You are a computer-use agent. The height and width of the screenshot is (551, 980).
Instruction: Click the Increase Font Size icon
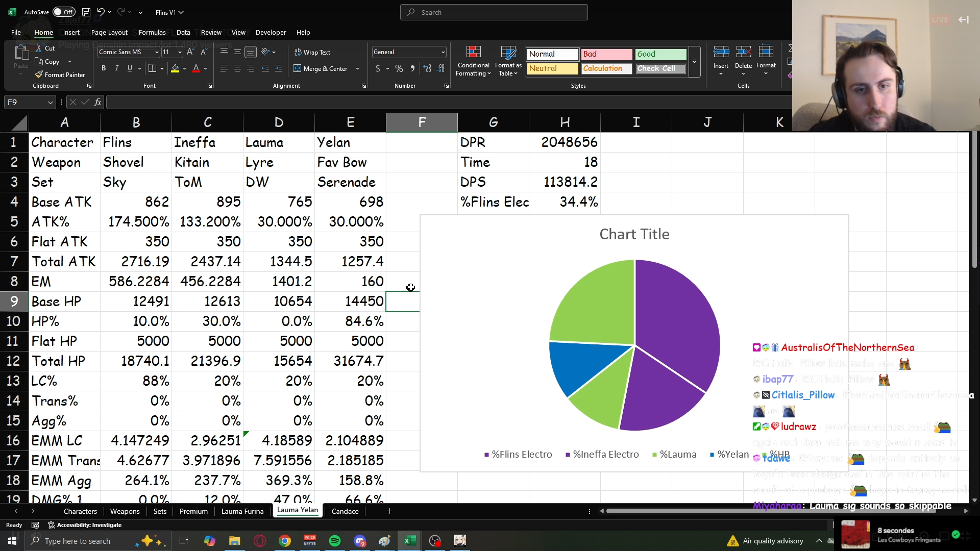tap(190, 52)
